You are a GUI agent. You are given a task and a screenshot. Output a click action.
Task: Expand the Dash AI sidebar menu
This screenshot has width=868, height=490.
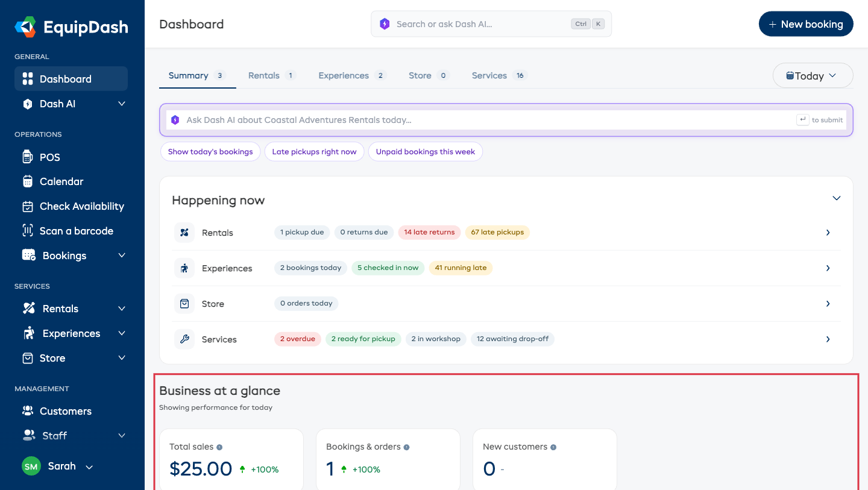coord(122,104)
